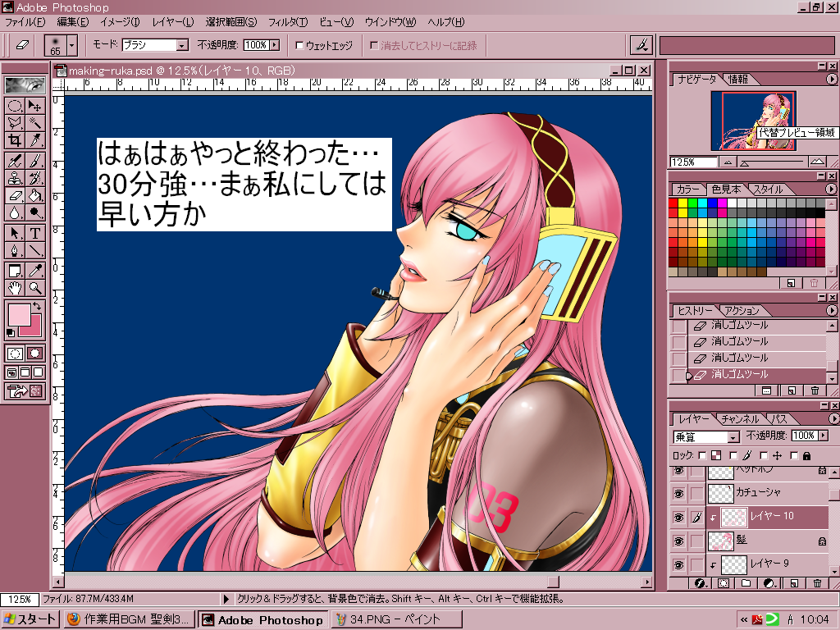Screen dimensions: 840x630
Task: Open the イメージ menu
Action: (120, 22)
